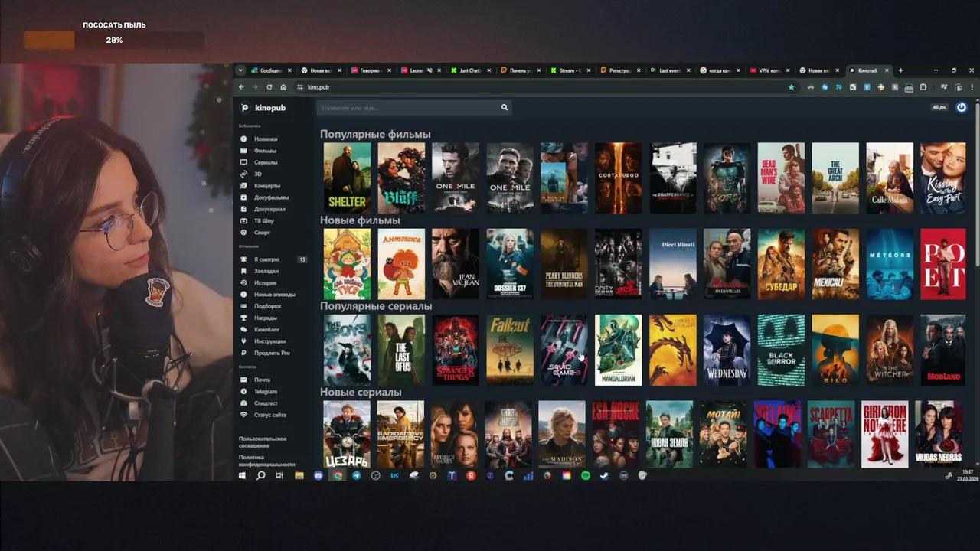The image size is (980, 551).
Task: Go to Chrome home page button
Action: (x=283, y=87)
